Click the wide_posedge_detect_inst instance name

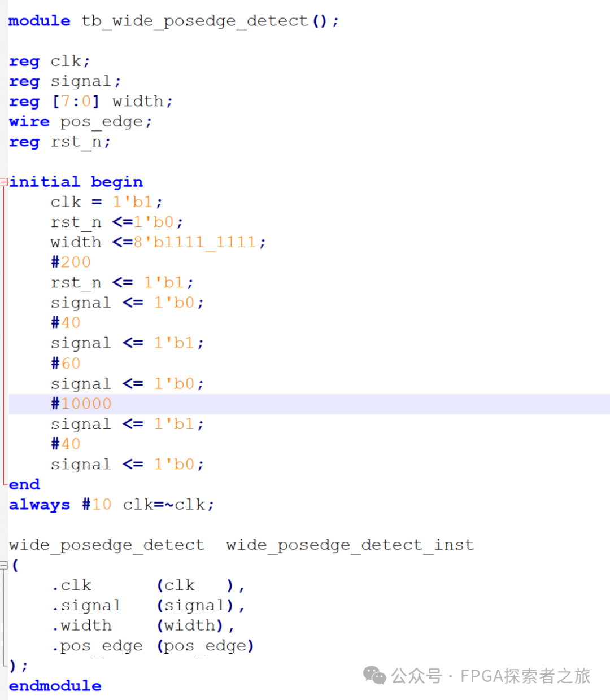click(350, 545)
